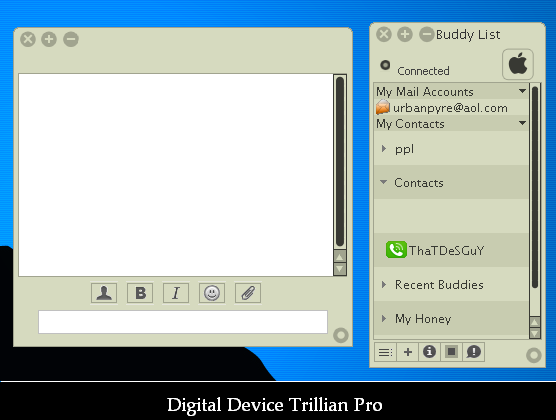Screen dimensions: 556x420
Task: Toggle bold formatting in message window
Action: tap(140, 293)
